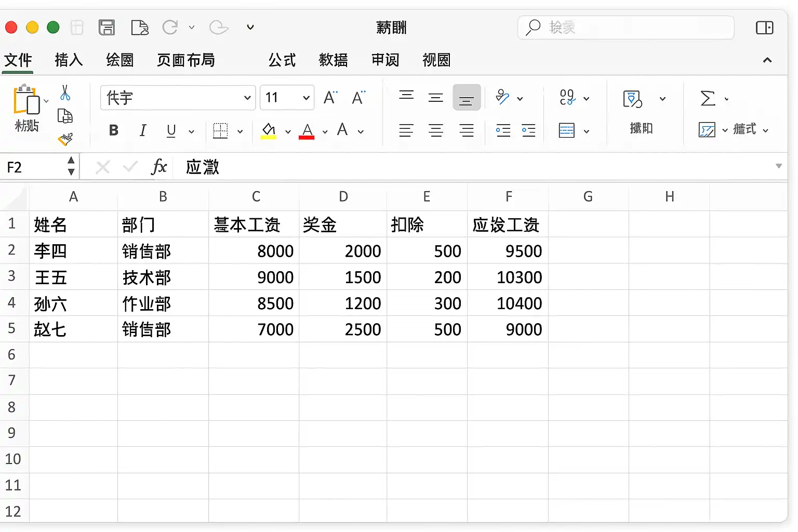
Task: Open the borders dropdown arrow
Action: (240, 131)
